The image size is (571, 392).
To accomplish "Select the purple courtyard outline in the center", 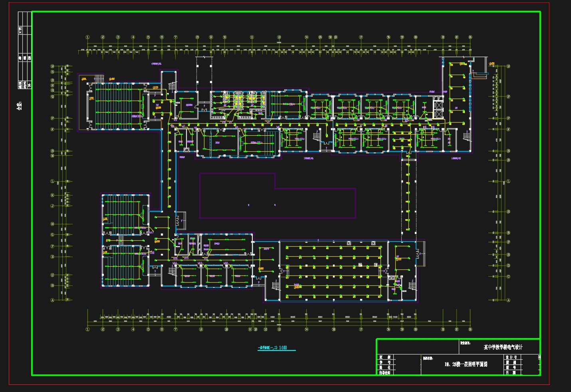I will [x=278, y=196].
